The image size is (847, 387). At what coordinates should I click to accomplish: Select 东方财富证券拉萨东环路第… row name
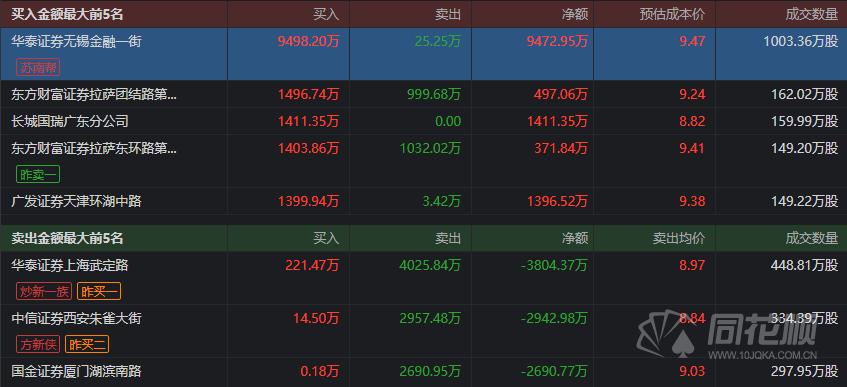point(94,148)
